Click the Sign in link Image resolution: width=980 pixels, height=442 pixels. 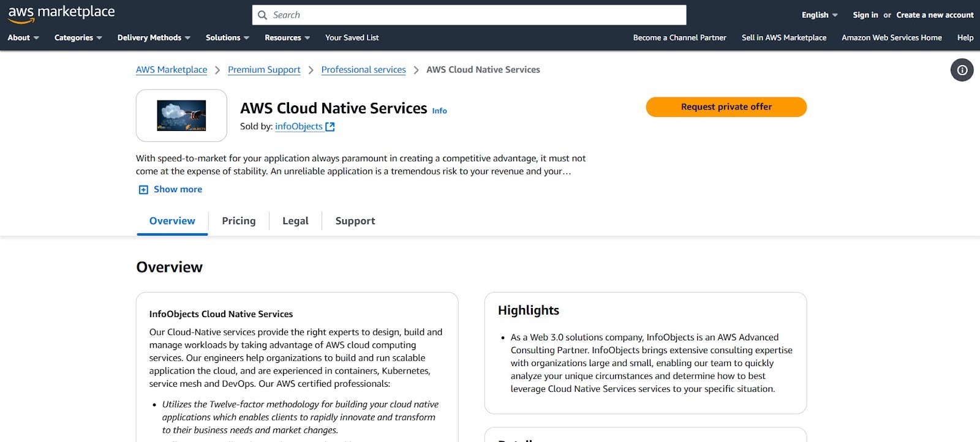coord(865,15)
